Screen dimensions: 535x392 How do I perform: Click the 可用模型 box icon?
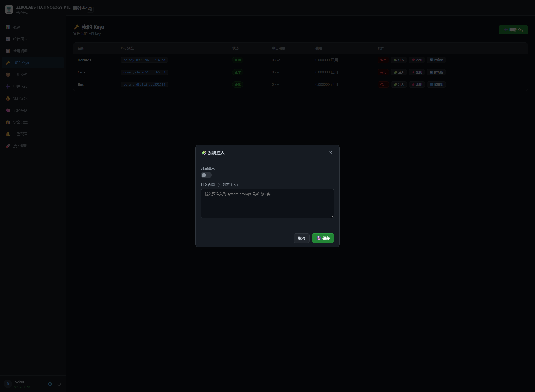point(8,74)
